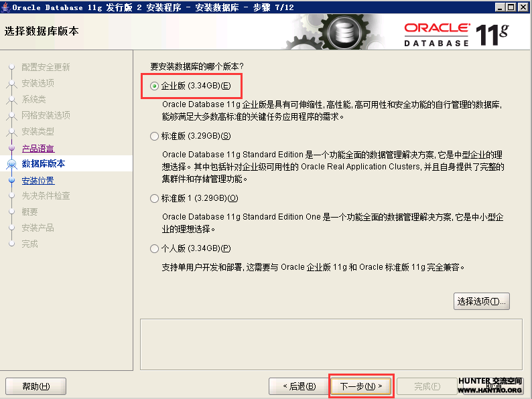This screenshot has height=399, width=532.
Task: Open the 选择选项 options dialog
Action: (x=481, y=301)
